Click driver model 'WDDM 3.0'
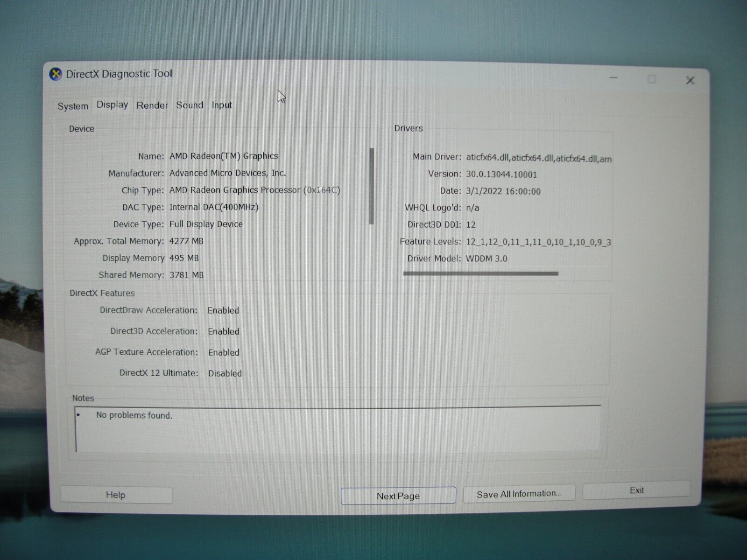Viewport: 747px width, 560px height. pyautogui.click(x=486, y=259)
